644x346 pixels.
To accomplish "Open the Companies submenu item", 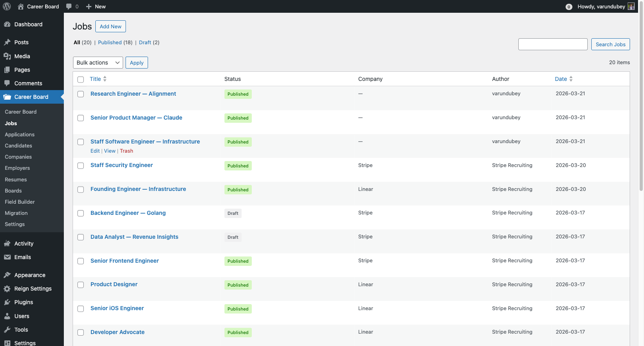I will [18, 157].
